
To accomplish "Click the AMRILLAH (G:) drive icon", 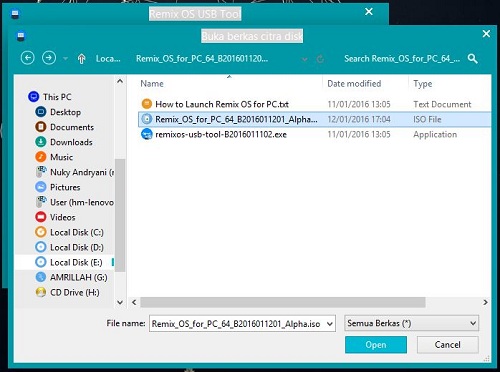I will point(40,277).
